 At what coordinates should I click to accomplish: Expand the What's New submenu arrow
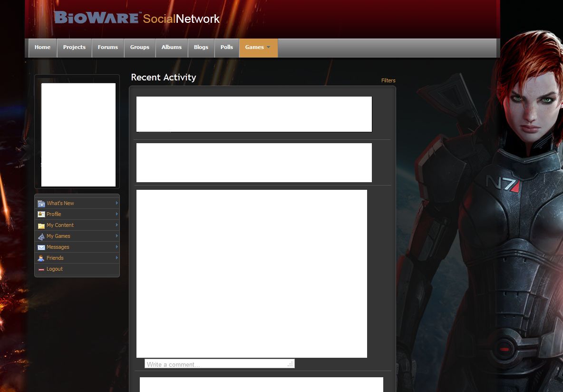(116, 203)
